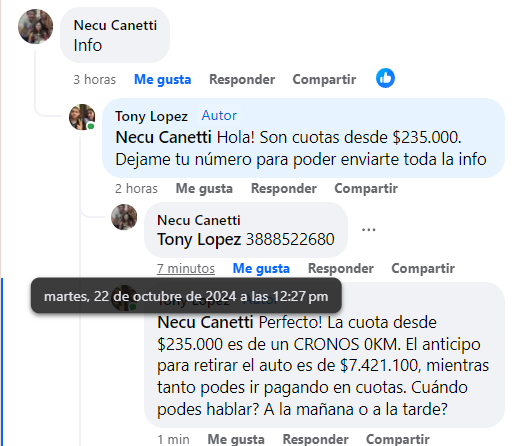Image resolution: width=524 pixels, height=446 pixels.
Task: Open Tony Lopez's avatar on first reply
Action: [x=82, y=117]
